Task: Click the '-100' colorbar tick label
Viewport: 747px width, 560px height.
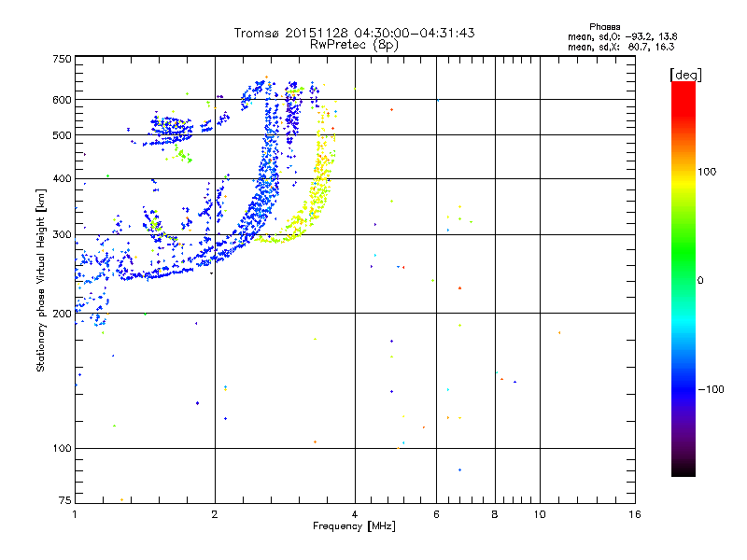Action: (711, 389)
